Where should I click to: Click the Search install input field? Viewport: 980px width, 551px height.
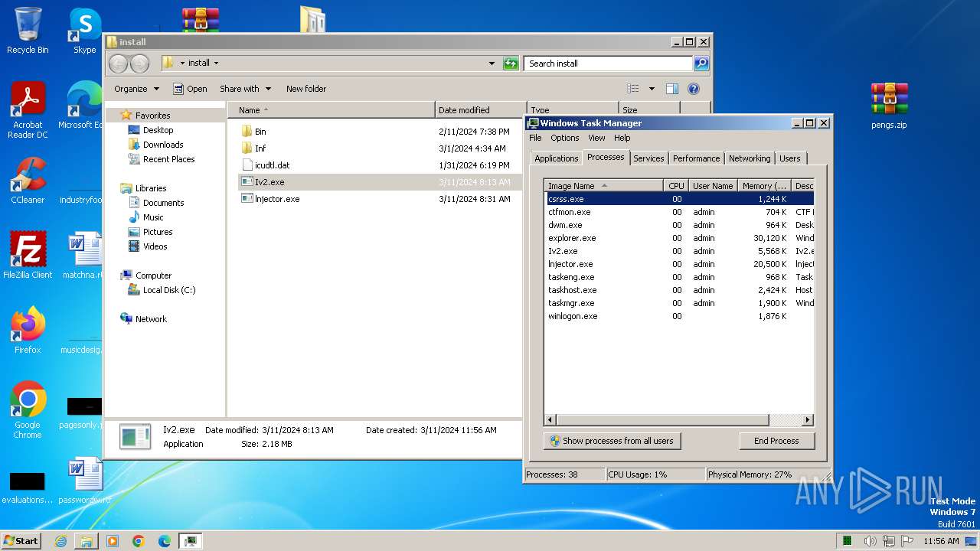coord(609,64)
